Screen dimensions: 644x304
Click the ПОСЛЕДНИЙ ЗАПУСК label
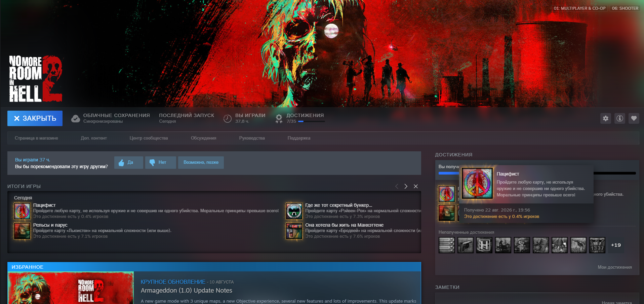pyautogui.click(x=187, y=115)
